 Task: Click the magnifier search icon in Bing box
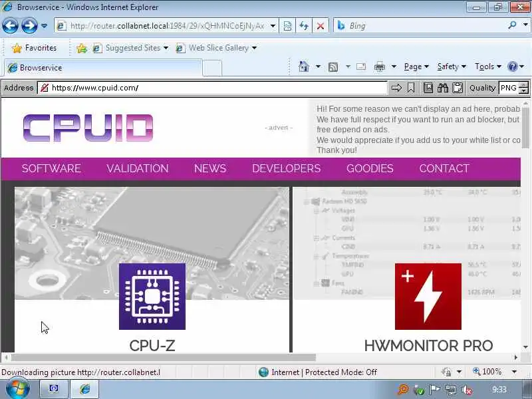point(512,25)
